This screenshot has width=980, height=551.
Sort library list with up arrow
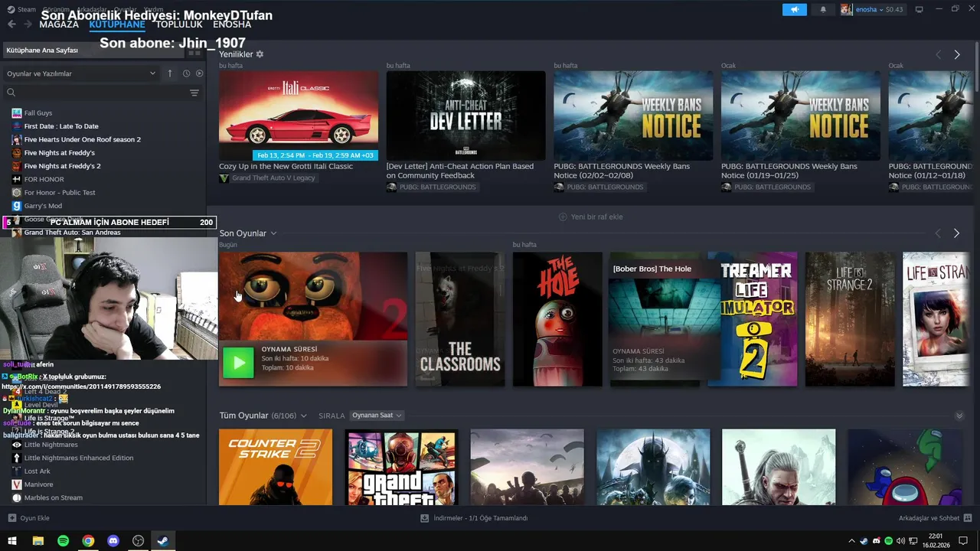coord(170,73)
